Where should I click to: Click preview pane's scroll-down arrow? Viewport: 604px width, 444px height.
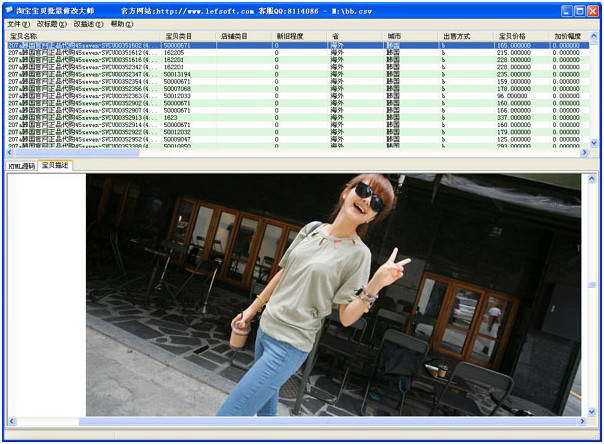click(x=592, y=411)
